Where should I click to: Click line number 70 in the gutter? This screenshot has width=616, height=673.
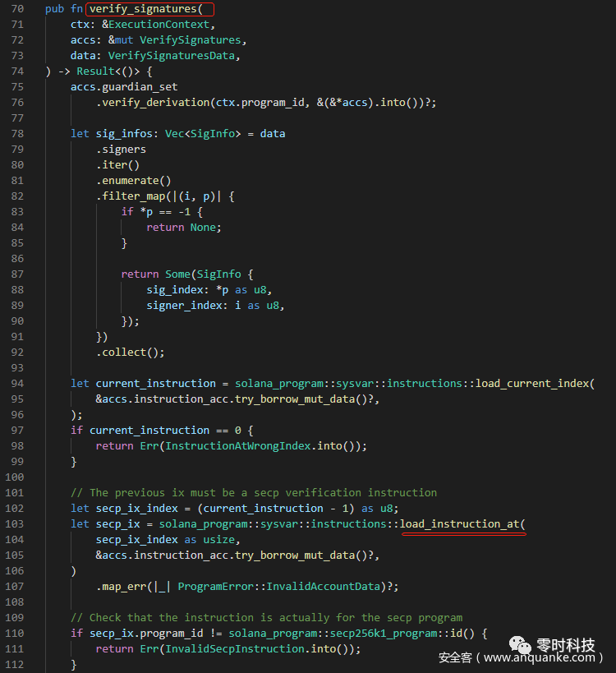click(15, 9)
